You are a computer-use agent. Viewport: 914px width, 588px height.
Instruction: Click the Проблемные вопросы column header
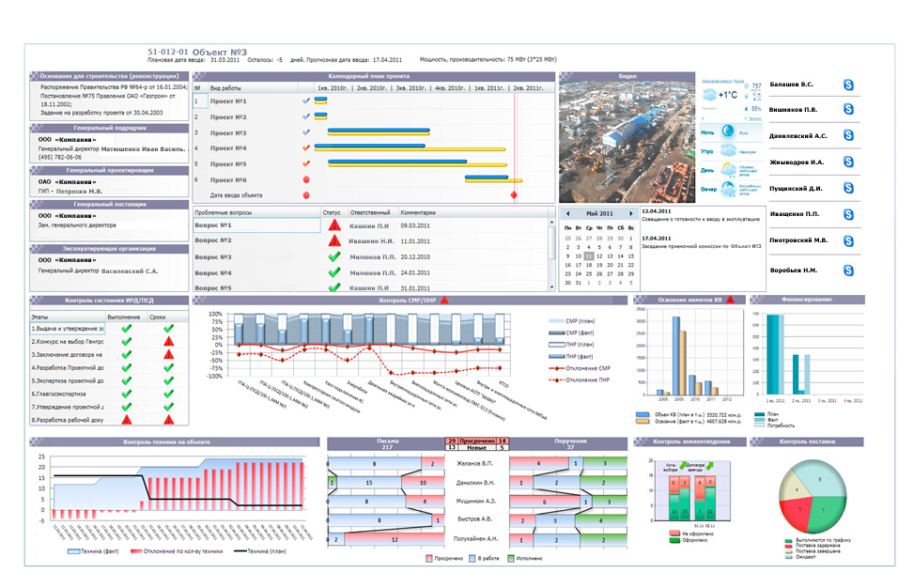[x=224, y=212]
